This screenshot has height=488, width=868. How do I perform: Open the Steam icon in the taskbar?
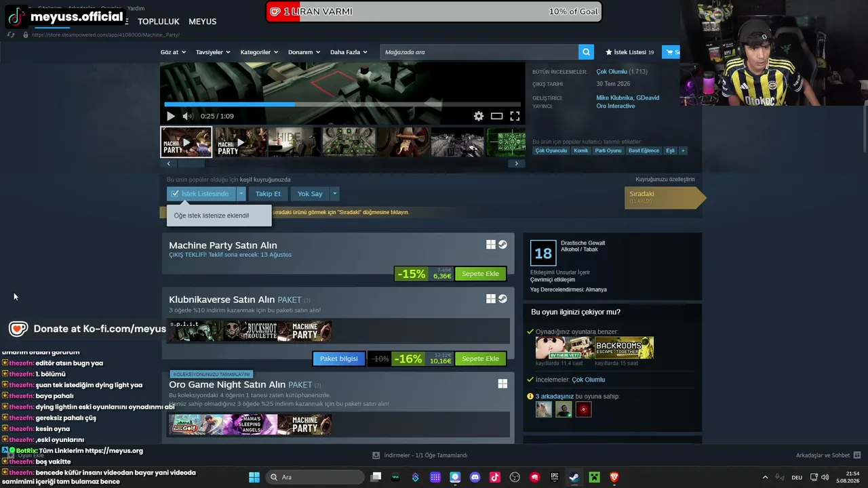click(x=574, y=477)
